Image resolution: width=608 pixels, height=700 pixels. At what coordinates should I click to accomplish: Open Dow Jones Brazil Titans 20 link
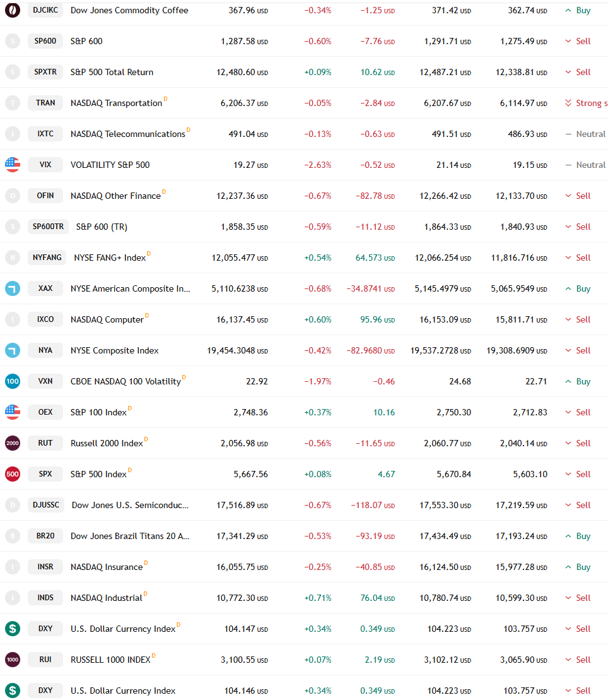[x=130, y=536]
